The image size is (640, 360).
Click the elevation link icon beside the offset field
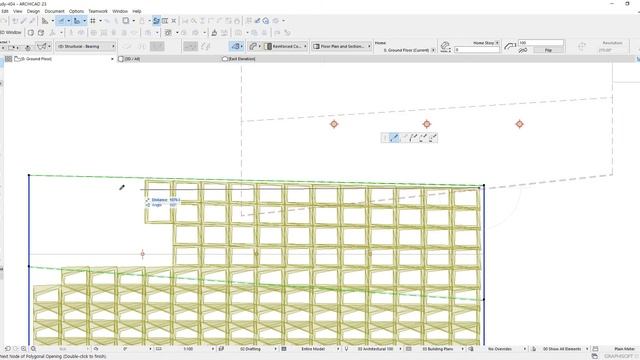[x=445, y=47]
